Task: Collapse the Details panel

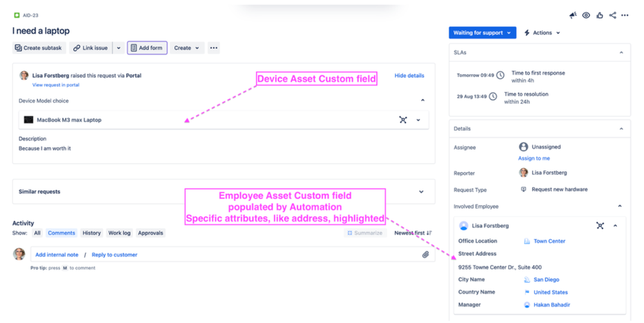Action: coord(621,129)
